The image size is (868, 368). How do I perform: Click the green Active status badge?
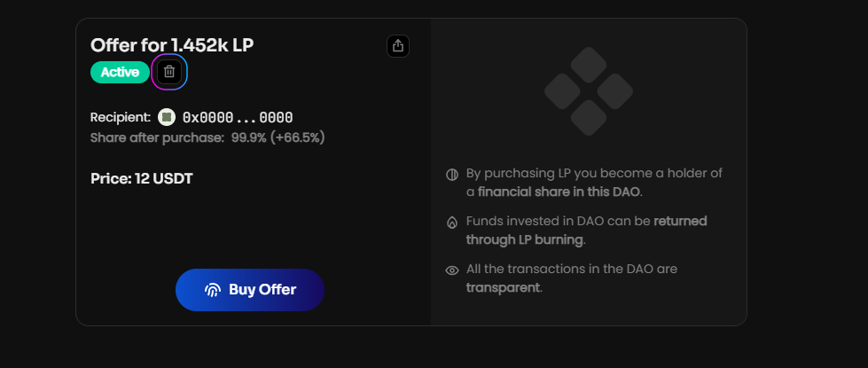[120, 72]
